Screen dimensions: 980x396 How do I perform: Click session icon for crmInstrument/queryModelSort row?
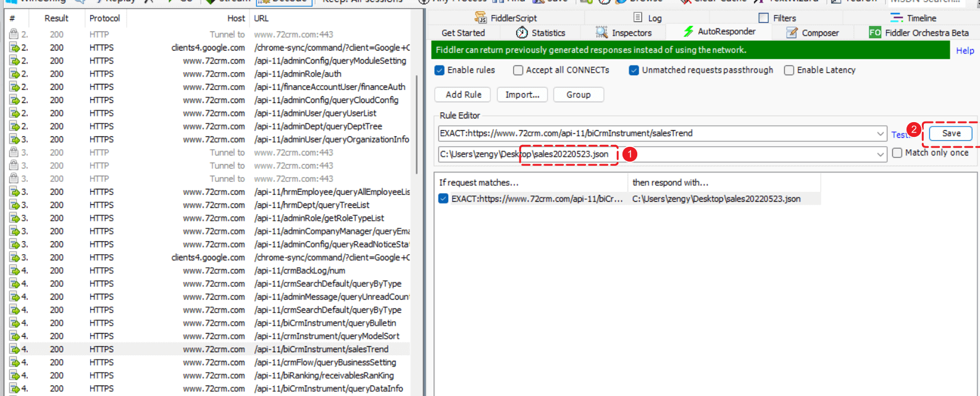(x=14, y=336)
